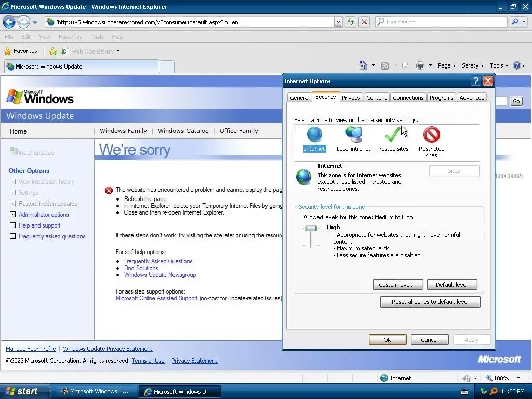Click the blue Help question mark icon
The width and height of the screenshot is (532, 399).
[x=517, y=65]
